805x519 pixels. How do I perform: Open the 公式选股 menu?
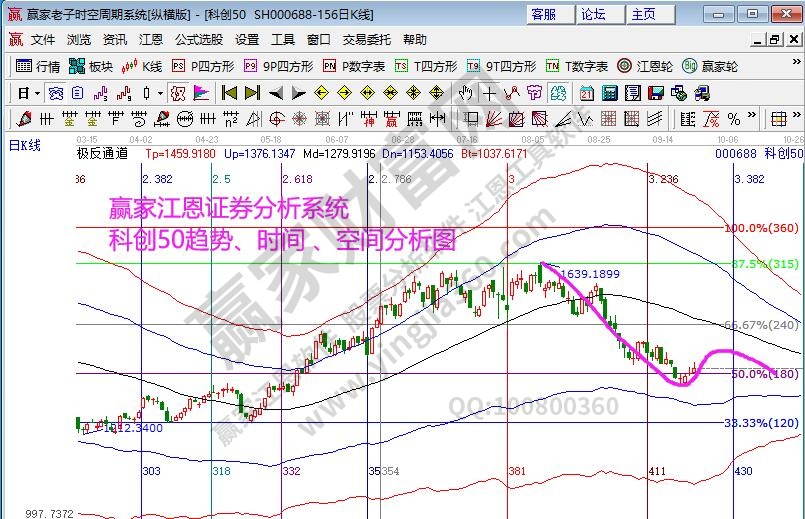tap(199, 39)
